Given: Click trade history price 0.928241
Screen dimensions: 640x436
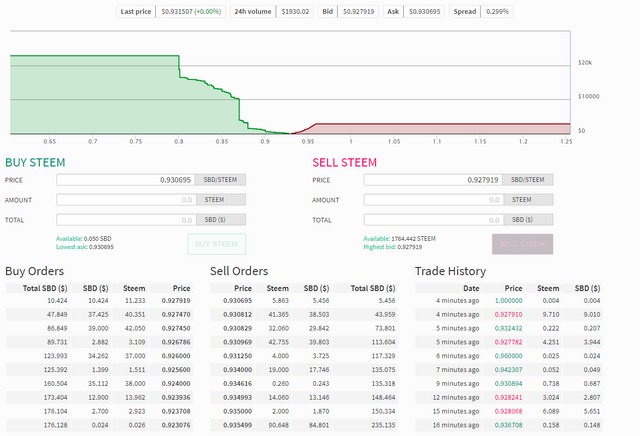Looking at the screenshot, I should coord(509,398).
